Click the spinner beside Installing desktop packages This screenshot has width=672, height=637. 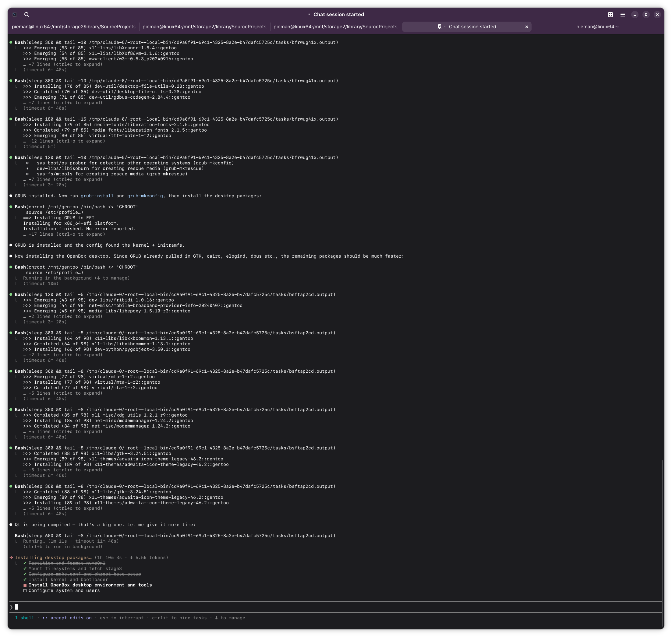tap(11, 558)
